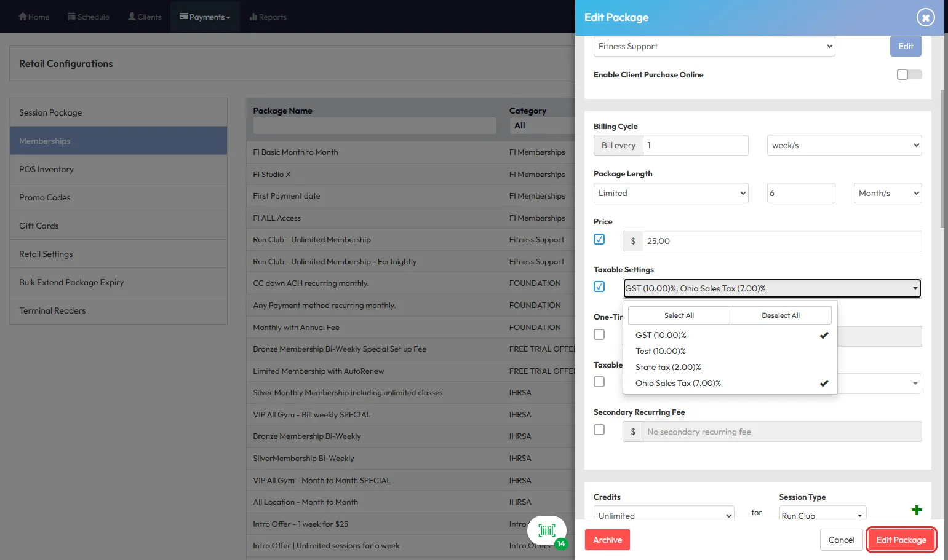Screen dimensions: 948x560
Task: Enable the Secondary Recurring Fee checkbox
Action: 599,430
